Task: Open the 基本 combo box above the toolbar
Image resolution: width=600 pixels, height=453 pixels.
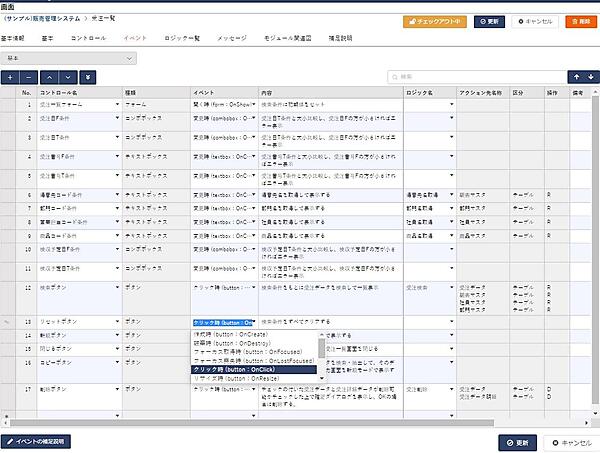Action: (69, 58)
